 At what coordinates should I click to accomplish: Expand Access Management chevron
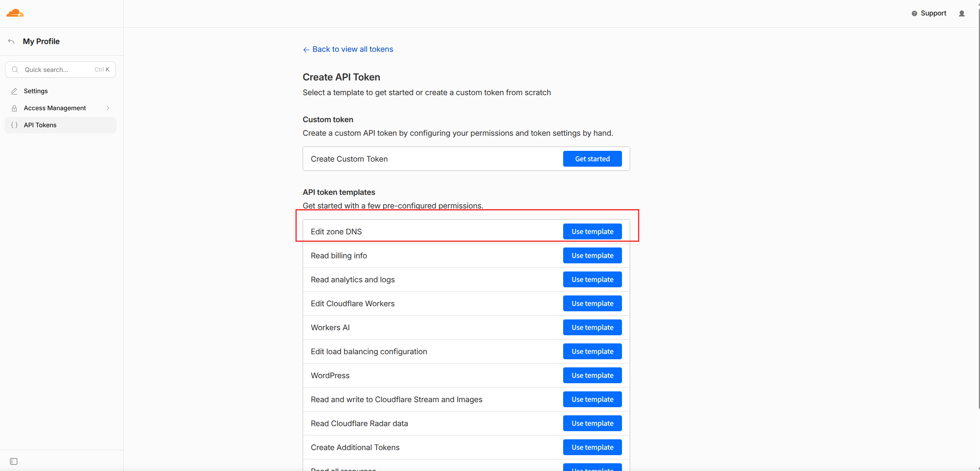[x=108, y=108]
